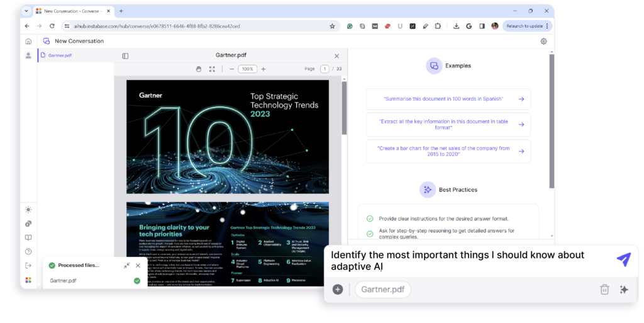Zoom in with the plus button
This screenshot has width=644, height=323.
pos(264,69)
